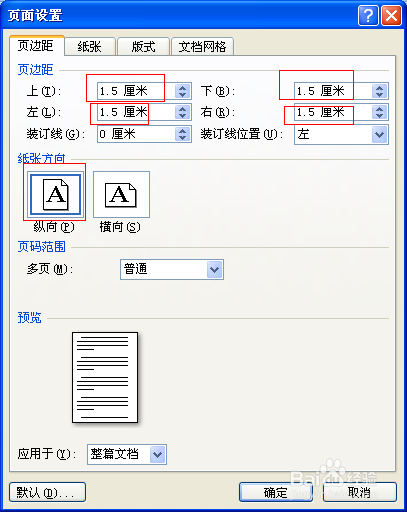The height and width of the screenshot is (512, 407).
Task: Click the 取消 button
Action: click(x=359, y=492)
